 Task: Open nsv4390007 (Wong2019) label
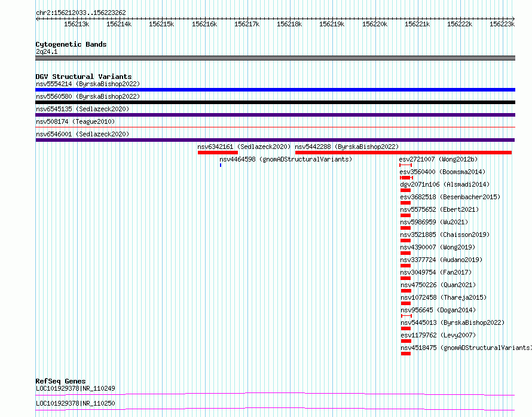[x=438, y=247]
